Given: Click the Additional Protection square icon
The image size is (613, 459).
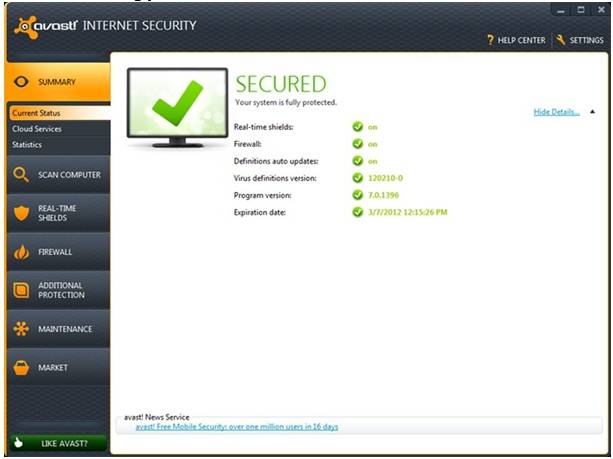Looking at the screenshot, I should click(x=21, y=290).
